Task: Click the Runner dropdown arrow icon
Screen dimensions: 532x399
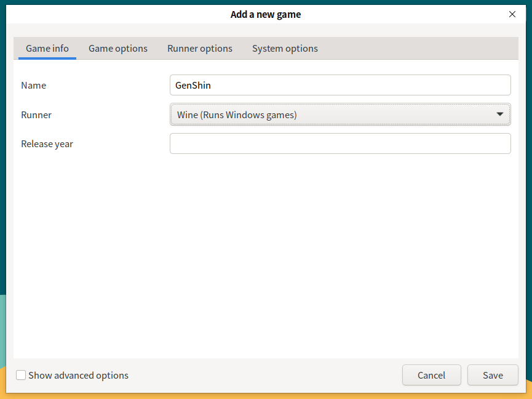Action: (500, 115)
